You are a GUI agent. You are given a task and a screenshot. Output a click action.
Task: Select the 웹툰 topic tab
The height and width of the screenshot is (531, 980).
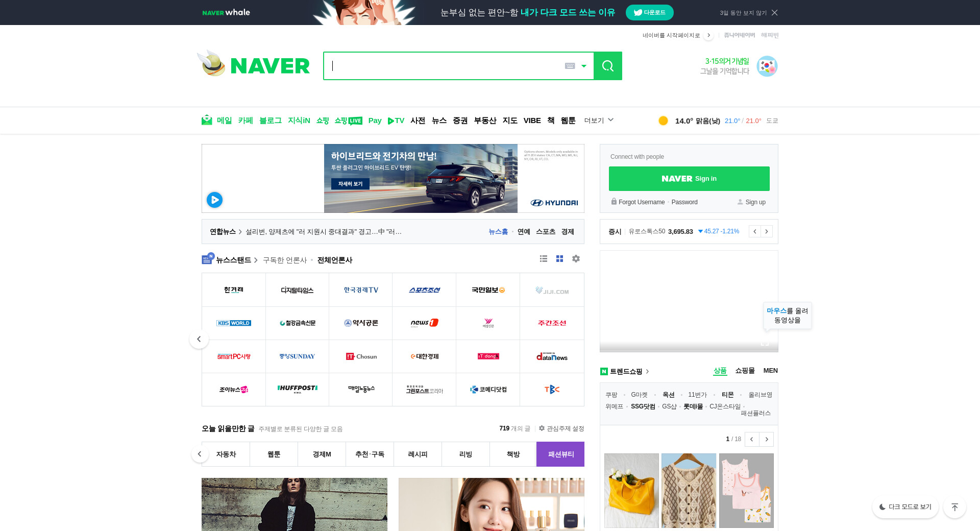[274, 454]
